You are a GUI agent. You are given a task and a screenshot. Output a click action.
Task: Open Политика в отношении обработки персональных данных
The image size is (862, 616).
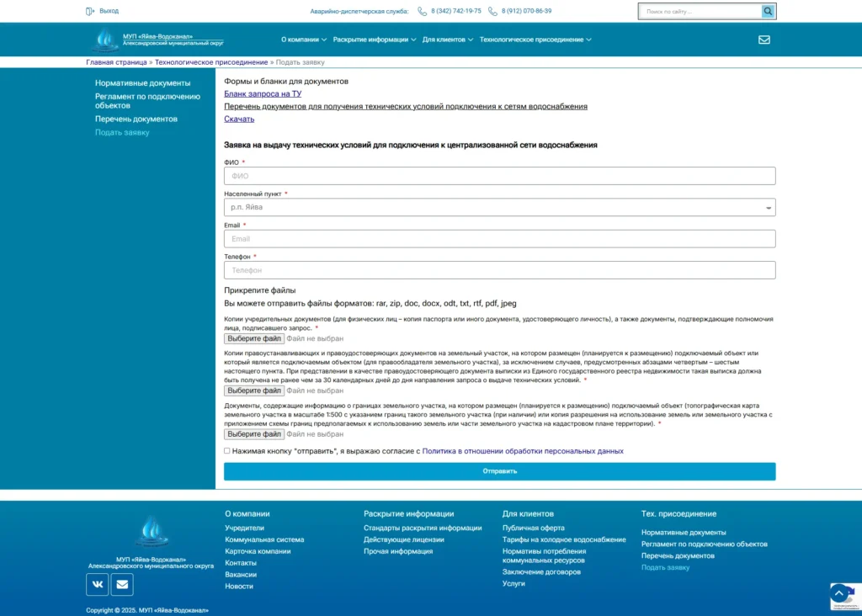pyautogui.click(x=522, y=451)
